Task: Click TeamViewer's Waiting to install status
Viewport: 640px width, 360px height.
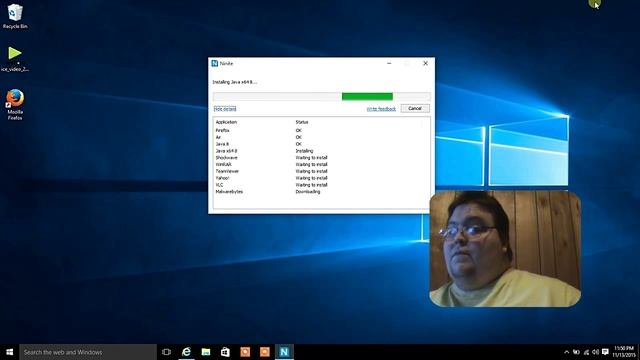Action: (311, 171)
